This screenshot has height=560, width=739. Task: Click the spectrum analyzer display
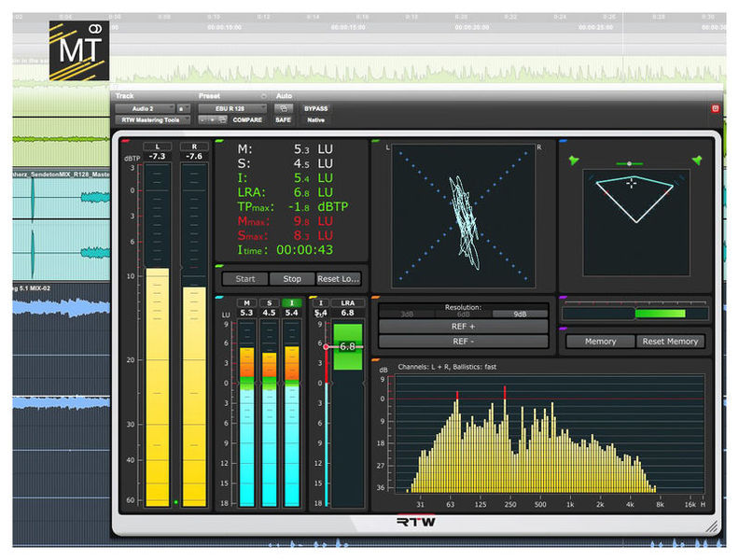tap(550, 434)
